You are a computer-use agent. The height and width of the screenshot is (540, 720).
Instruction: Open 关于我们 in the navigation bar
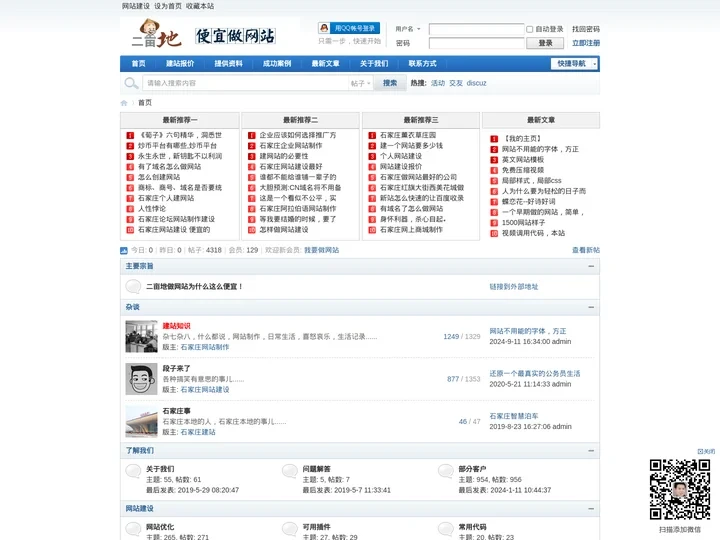[x=374, y=63]
